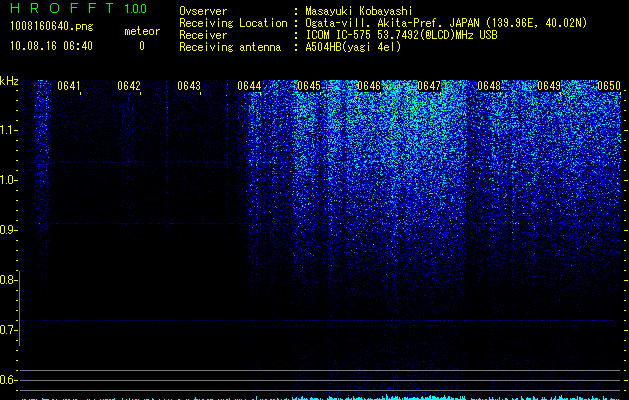629x400 pixels.
Task: Click the Ovserver label
Action: 203,11
